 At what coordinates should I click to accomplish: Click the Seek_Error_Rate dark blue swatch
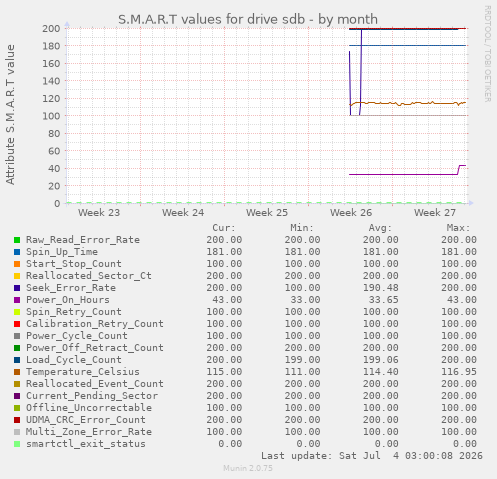coord(17,288)
